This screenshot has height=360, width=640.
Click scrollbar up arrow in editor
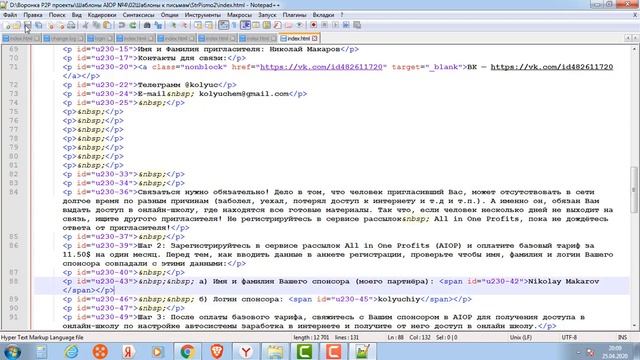pyautogui.click(x=635, y=49)
